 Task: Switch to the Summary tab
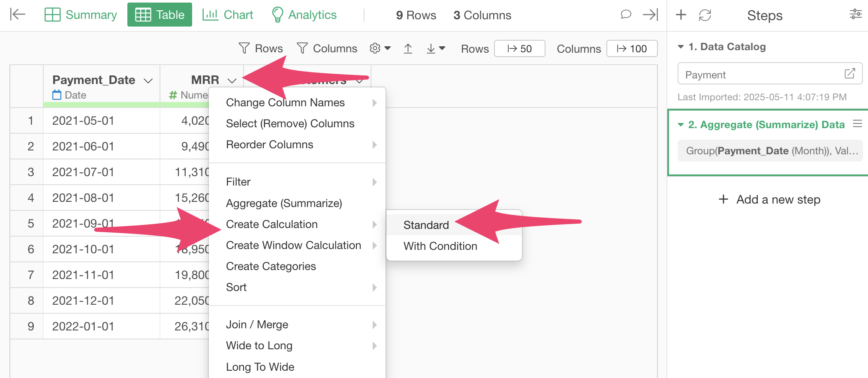pyautogui.click(x=81, y=15)
